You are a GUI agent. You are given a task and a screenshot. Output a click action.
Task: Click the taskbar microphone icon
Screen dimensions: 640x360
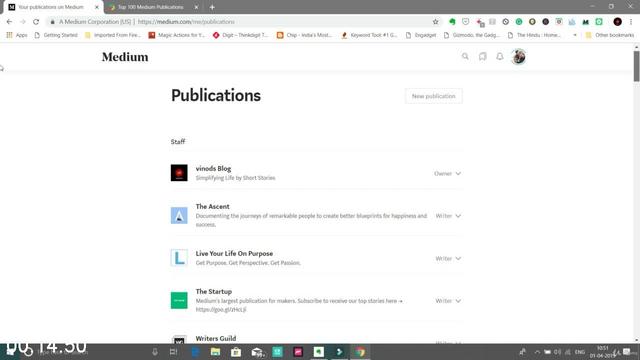pos(155,352)
